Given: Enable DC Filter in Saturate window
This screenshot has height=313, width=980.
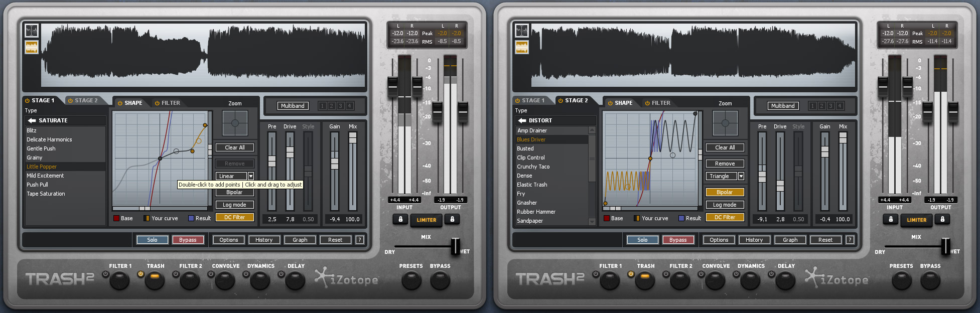Looking at the screenshot, I should (235, 217).
